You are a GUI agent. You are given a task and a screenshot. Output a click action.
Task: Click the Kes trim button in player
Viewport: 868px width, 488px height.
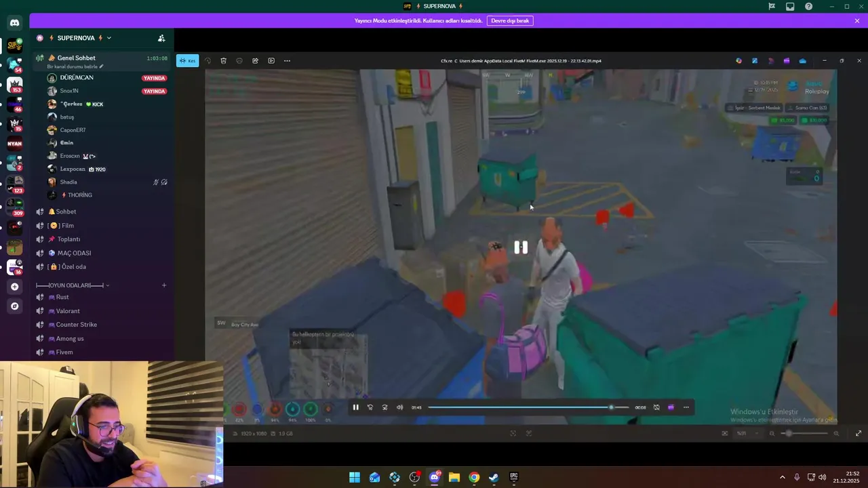click(x=188, y=61)
